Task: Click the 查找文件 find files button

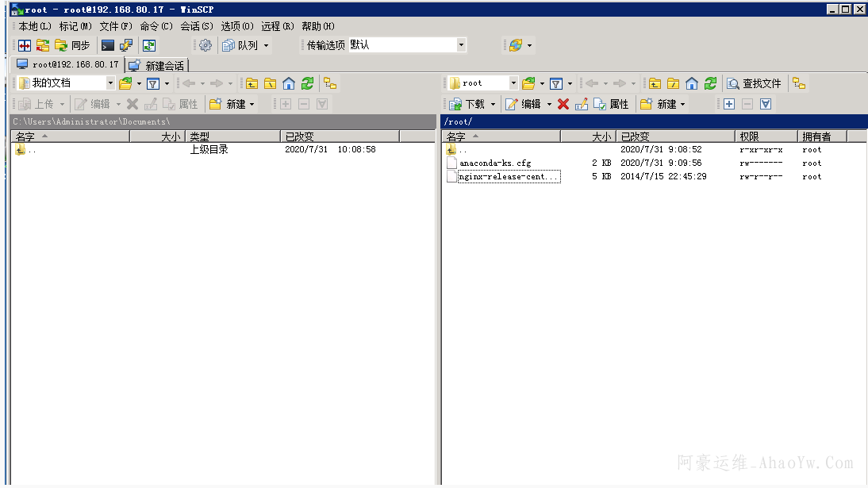Action: (x=755, y=83)
